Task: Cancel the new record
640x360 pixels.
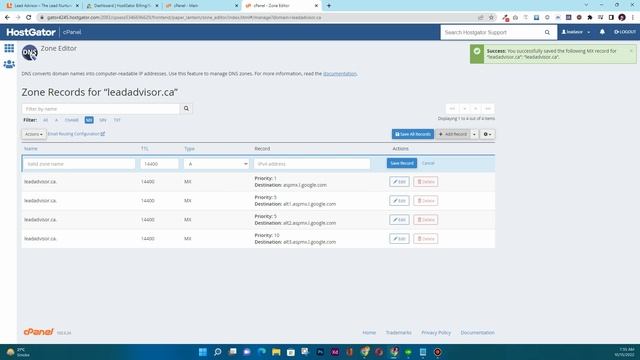Action: (428, 163)
